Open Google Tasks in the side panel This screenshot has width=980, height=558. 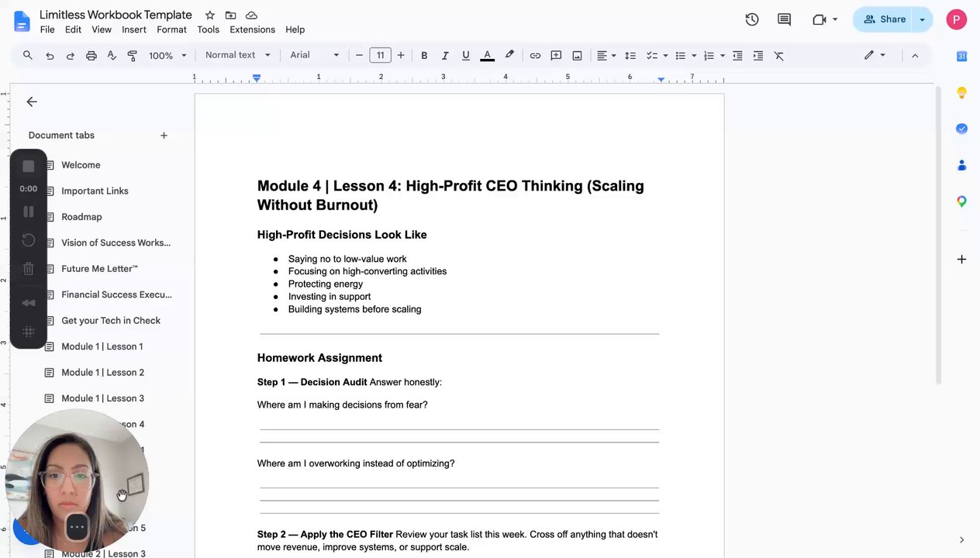point(961,129)
